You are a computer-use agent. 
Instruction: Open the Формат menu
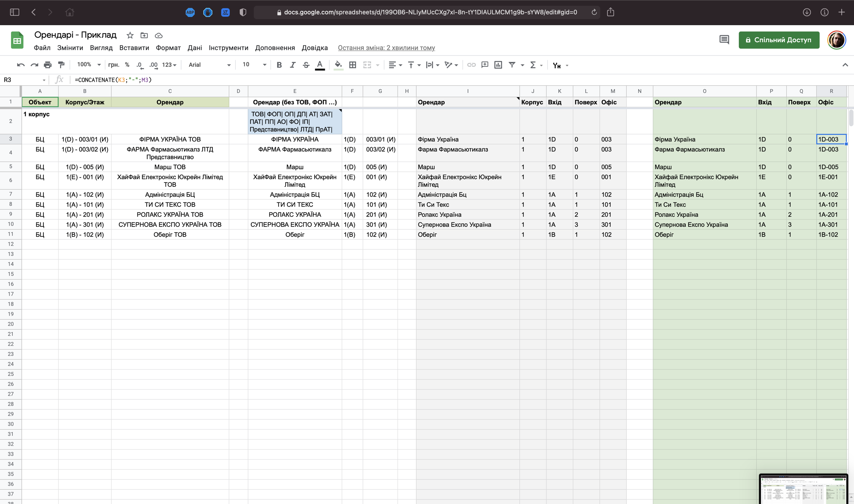pyautogui.click(x=168, y=48)
